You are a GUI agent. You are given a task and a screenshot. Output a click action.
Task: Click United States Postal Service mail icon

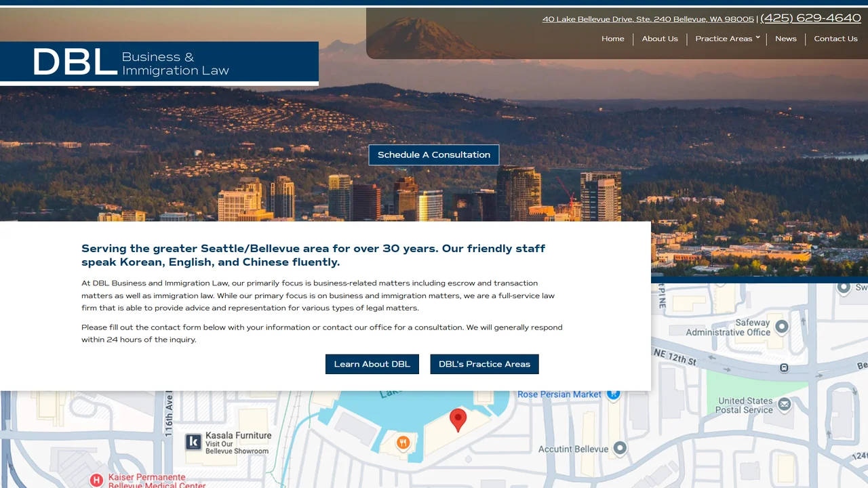coord(785,405)
